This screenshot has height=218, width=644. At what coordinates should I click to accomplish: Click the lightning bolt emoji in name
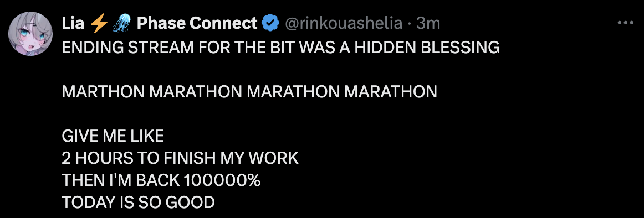(x=98, y=24)
